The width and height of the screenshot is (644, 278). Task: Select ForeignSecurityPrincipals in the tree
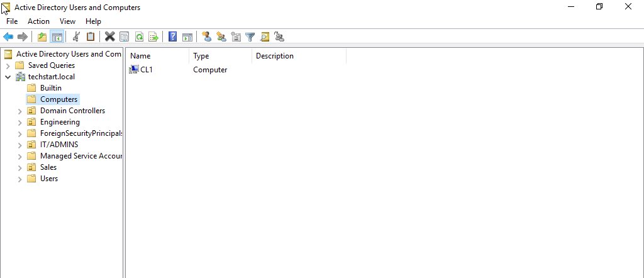tap(81, 133)
